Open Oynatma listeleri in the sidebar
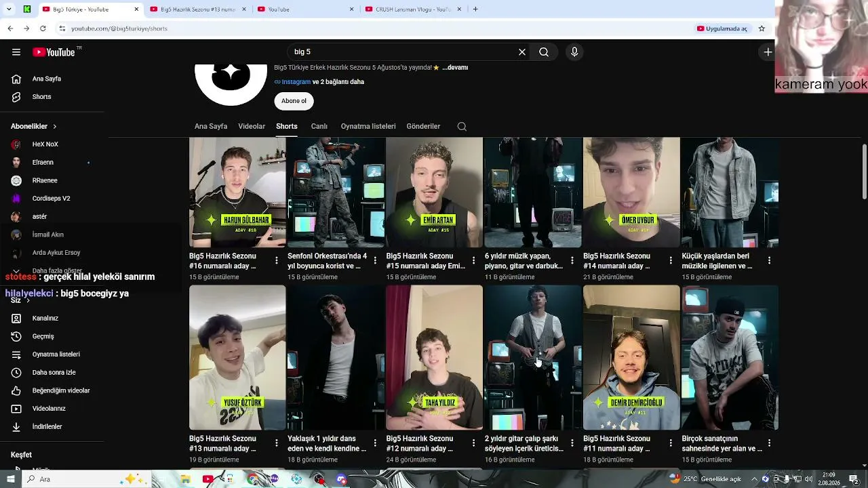The height and width of the screenshot is (488, 868). pos(56,354)
